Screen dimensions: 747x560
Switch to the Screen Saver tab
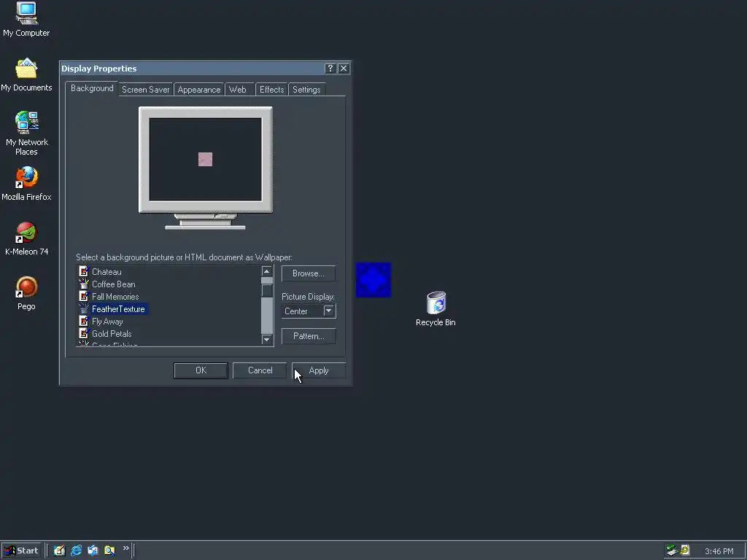click(145, 90)
